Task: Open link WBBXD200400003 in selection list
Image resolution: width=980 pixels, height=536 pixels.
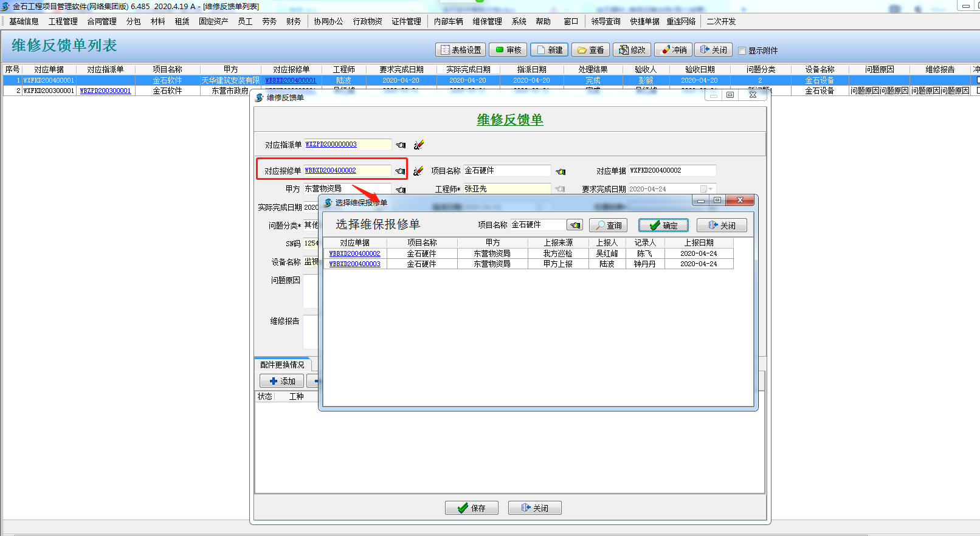Action: pyautogui.click(x=354, y=264)
